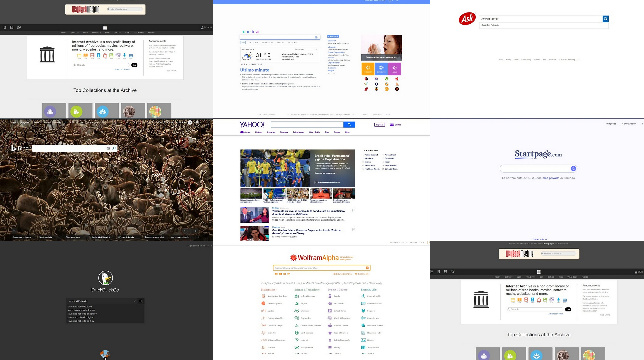Click WolframAlpha 'Browse Examples' link
The image size is (644, 360).
click(343, 274)
